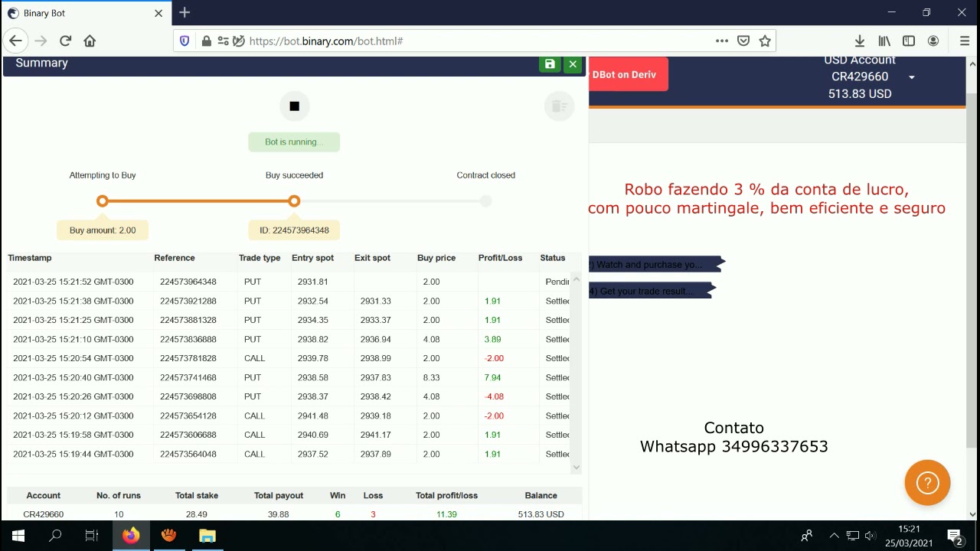Reload the Binary Bot page
Image resolution: width=980 pixels, height=551 pixels.
pos(65,41)
